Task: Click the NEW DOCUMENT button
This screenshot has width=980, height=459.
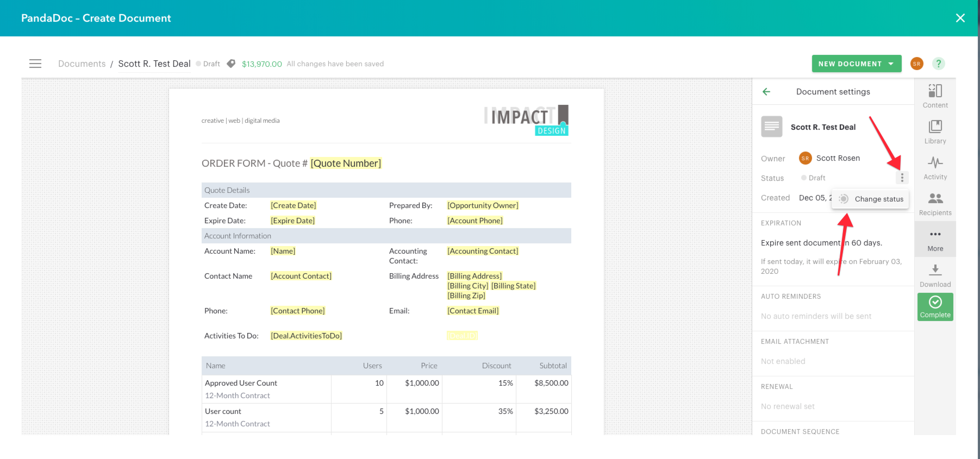Action: coord(856,64)
